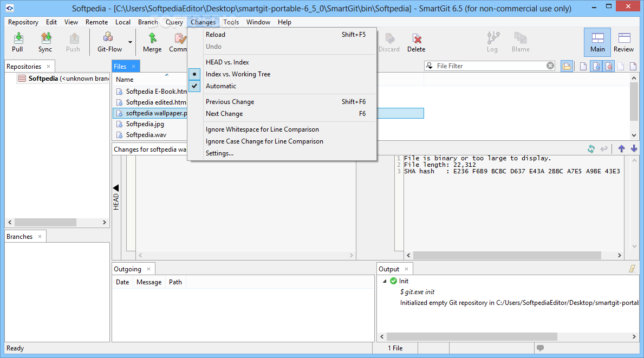The height and width of the screenshot is (358, 644).
Task: Close the Output tab
Action: point(407,269)
